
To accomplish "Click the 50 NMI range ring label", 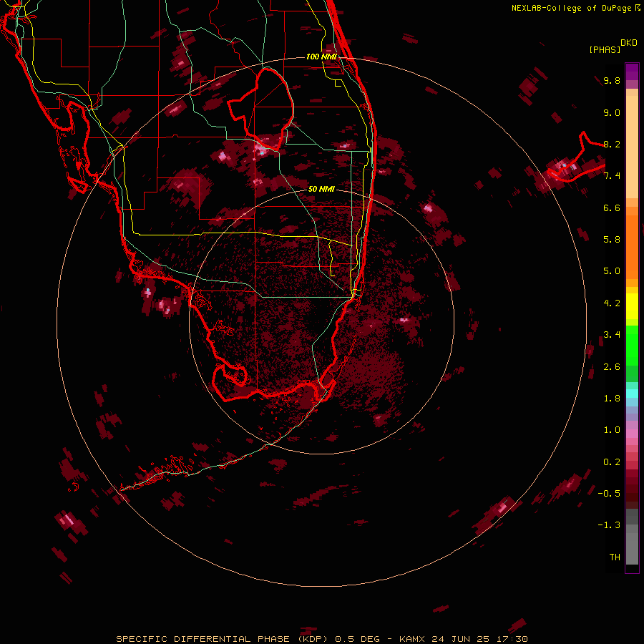I will pos(321,189).
